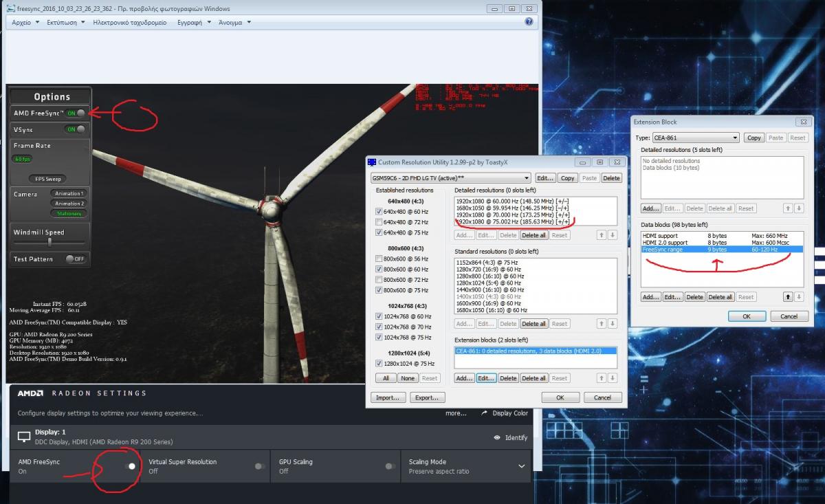Click OK in Extension Block dialog
Screen dimensions: 825x504
(747, 316)
